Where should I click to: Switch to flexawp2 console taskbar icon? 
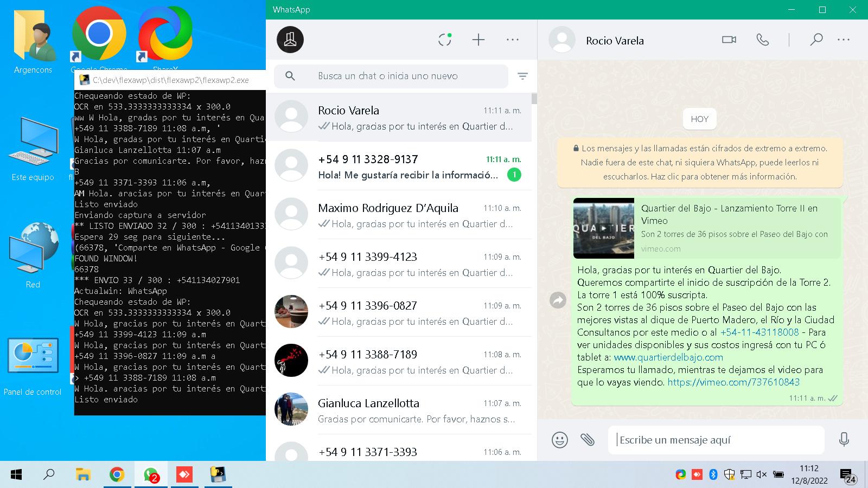pyautogui.click(x=218, y=475)
